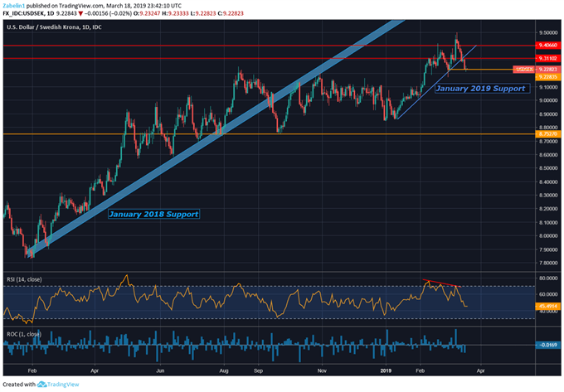Click the RSI 80.0000 axis label
The image size is (564, 392).
coord(548,278)
